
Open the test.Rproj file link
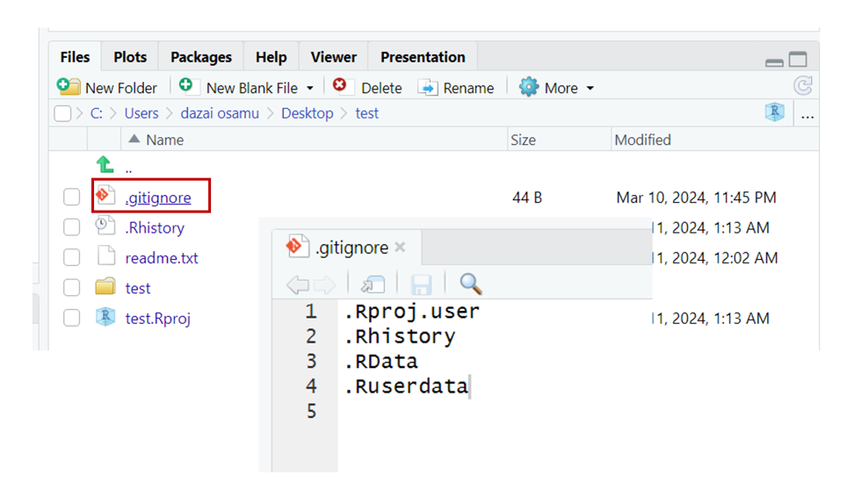click(157, 318)
